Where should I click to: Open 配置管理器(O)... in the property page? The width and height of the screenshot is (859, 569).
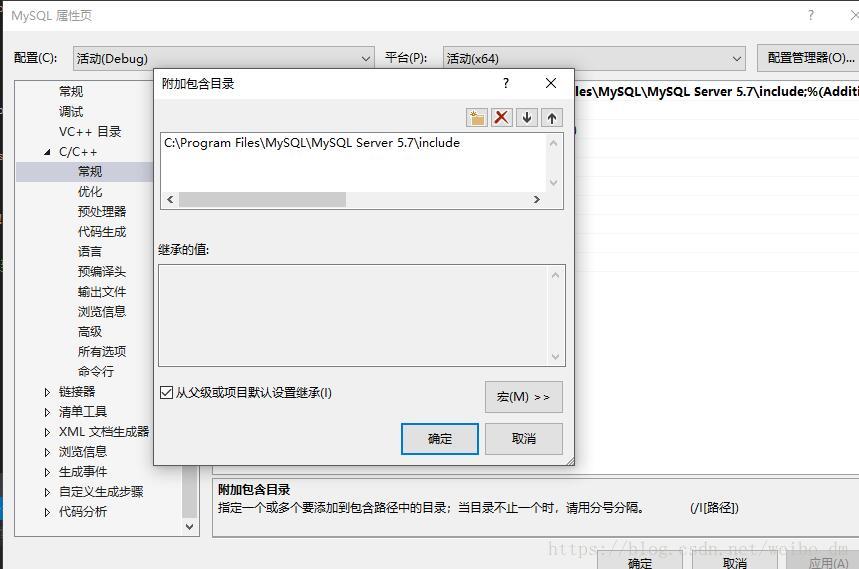click(x=810, y=58)
